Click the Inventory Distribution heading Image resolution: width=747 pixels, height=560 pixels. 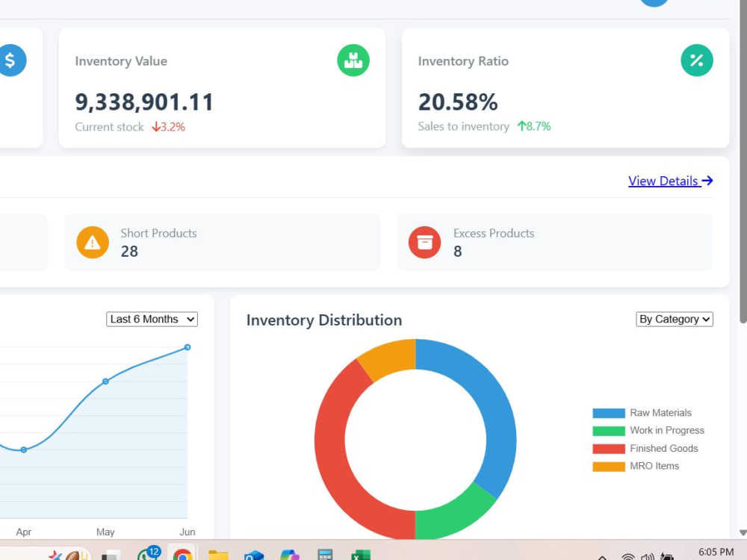click(324, 320)
